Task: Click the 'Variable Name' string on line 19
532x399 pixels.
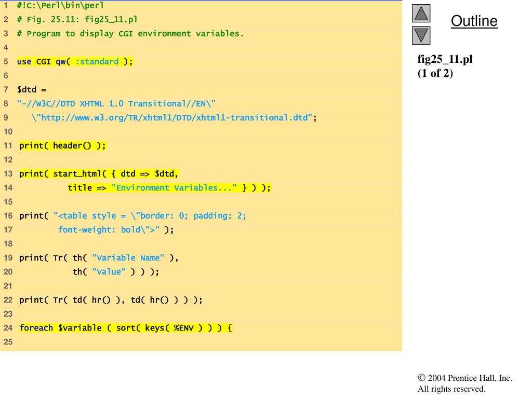Action: (x=128, y=258)
